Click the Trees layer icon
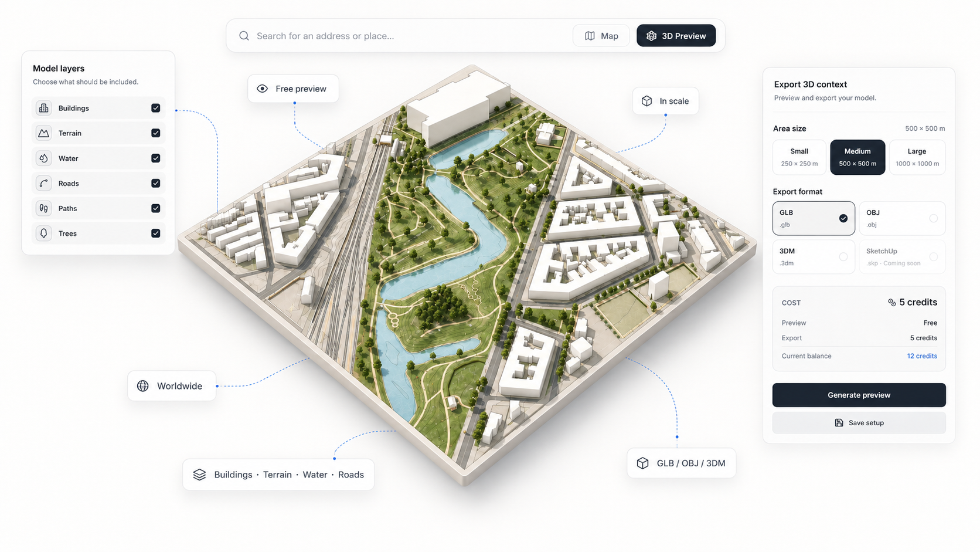Screen dimensions: 980x552 (x=43, y=233)
